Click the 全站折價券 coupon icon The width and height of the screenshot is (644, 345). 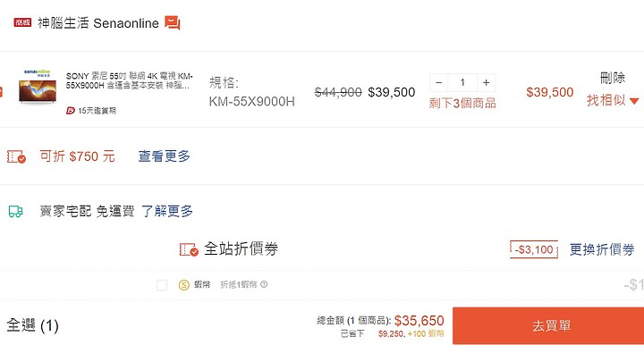coord(189,249)
